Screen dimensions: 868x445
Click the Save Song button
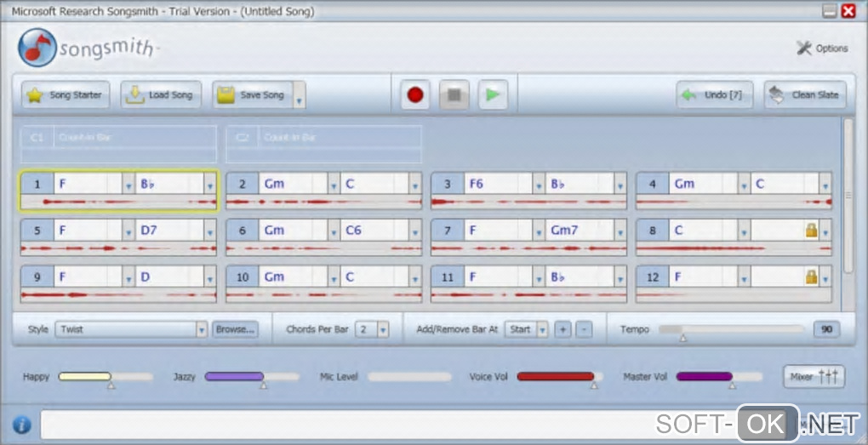(253, 94)
